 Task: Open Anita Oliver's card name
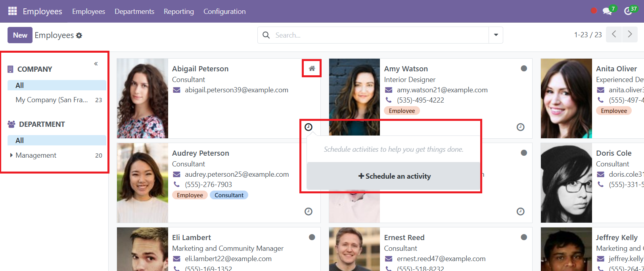[x=616, y=69]
